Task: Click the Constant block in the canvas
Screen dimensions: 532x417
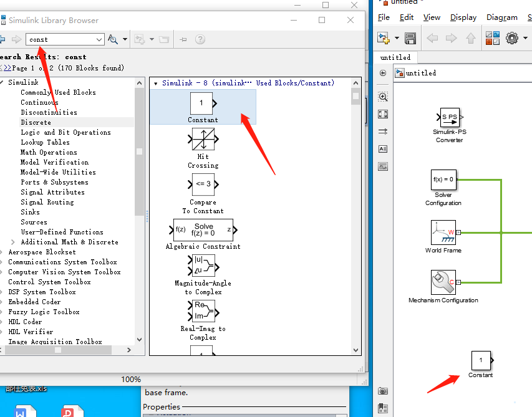Action: pos(480,360)
